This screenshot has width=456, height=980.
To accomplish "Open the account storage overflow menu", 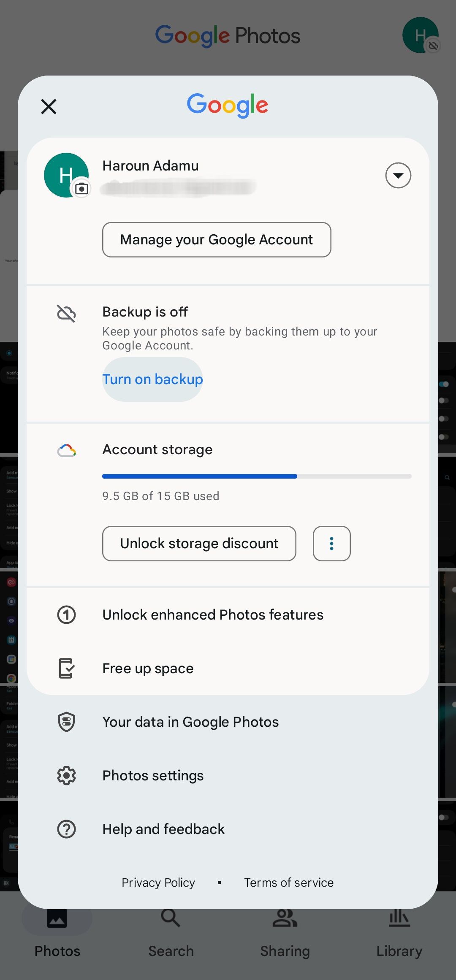I will click(x=331, y=544).
